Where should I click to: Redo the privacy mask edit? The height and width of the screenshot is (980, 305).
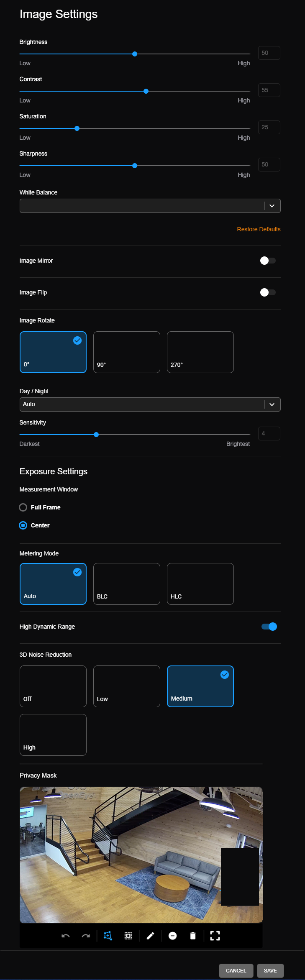point(86,936)
